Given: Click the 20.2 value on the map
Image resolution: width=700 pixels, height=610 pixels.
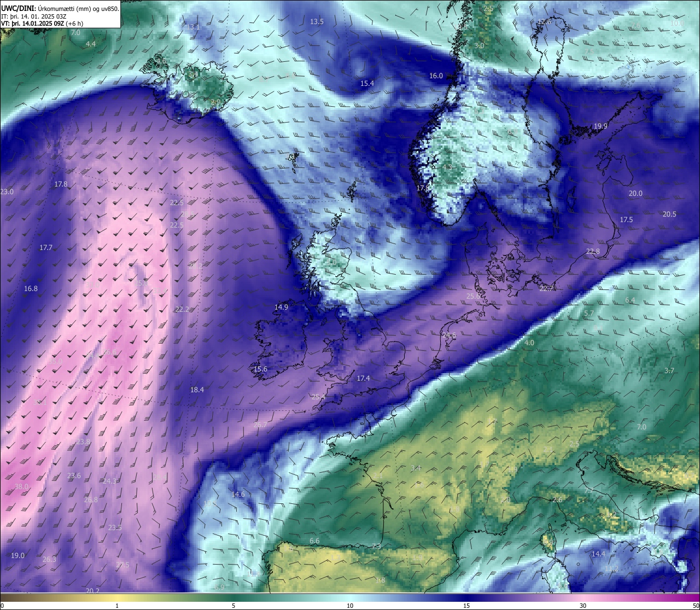Looking at the screenshot, I should pyautogui.click(x=93, y=591).
